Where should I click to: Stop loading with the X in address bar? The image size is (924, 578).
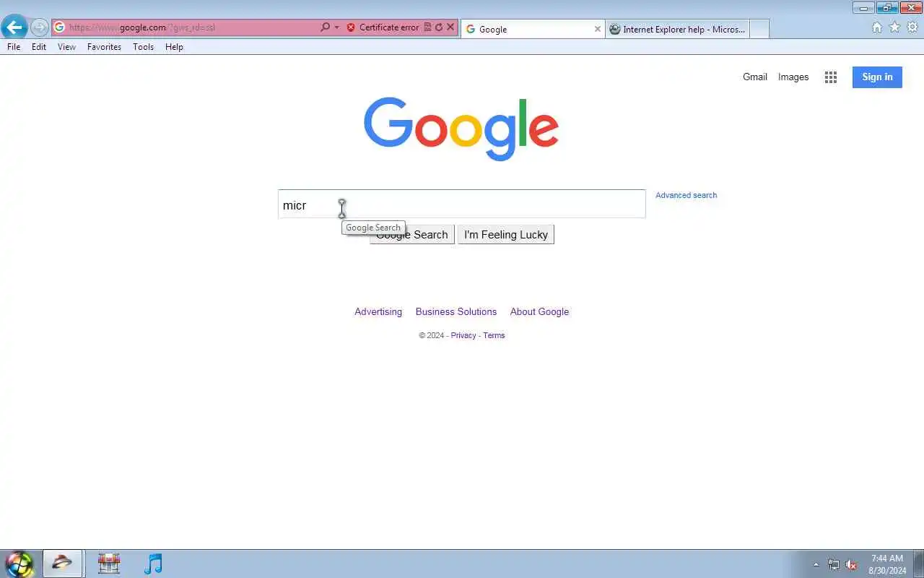point(450,27)
